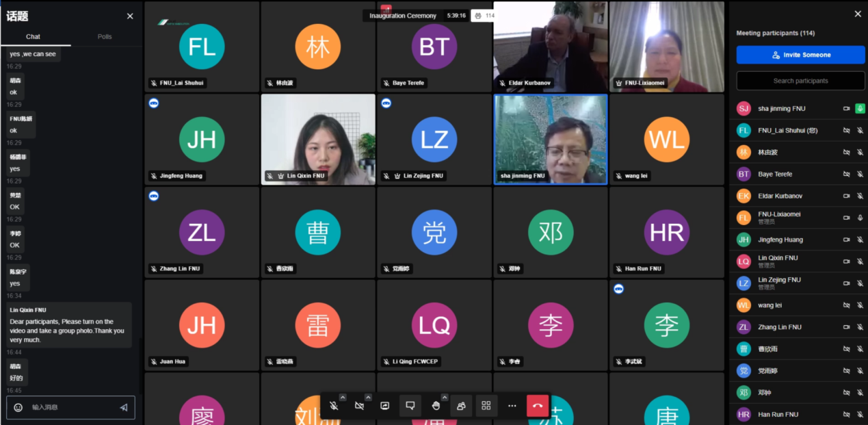Screen dimensions: 868x425
Task: Select the wang lei participant tile
Action: click(667, 140)
